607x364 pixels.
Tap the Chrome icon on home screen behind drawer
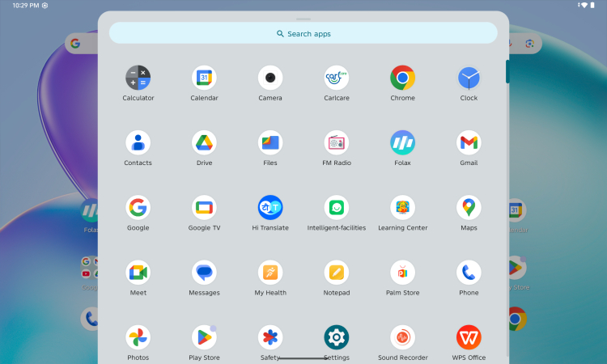point(517,319)
